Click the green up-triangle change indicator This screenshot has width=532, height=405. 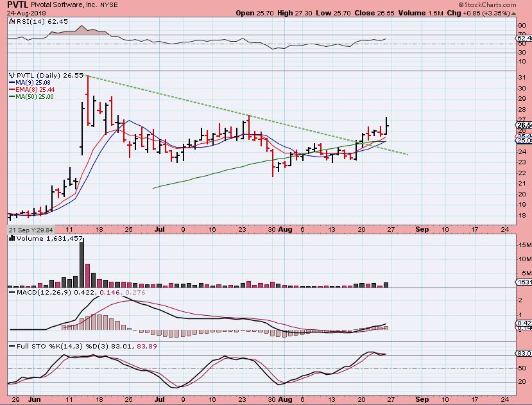click(x=513, y=13)
